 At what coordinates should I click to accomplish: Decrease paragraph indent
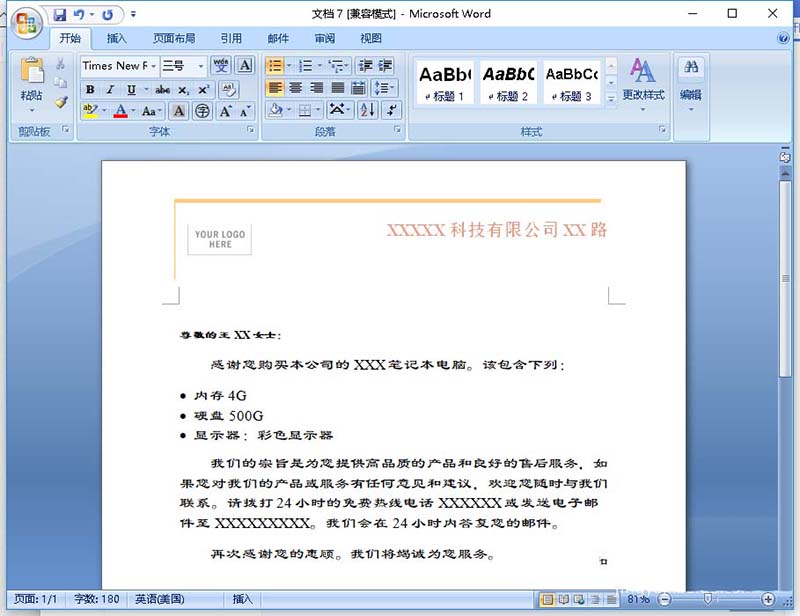click(x=365, y=66)
